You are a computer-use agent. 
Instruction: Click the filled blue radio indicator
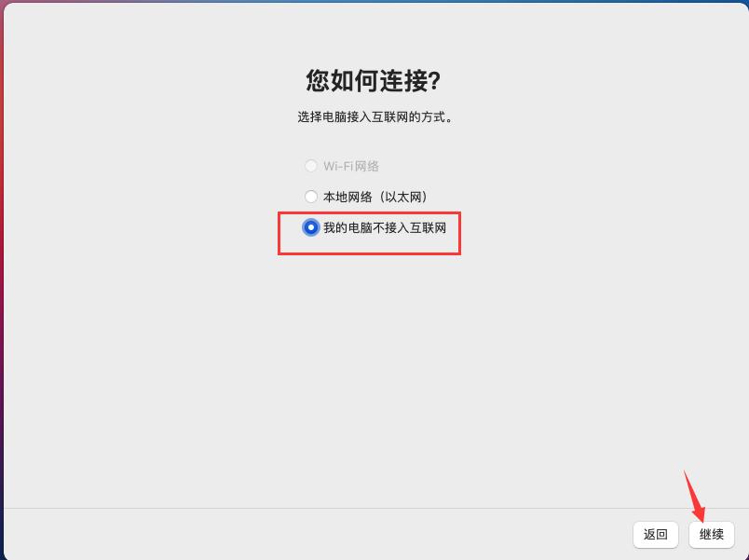(x=310, y=226)
